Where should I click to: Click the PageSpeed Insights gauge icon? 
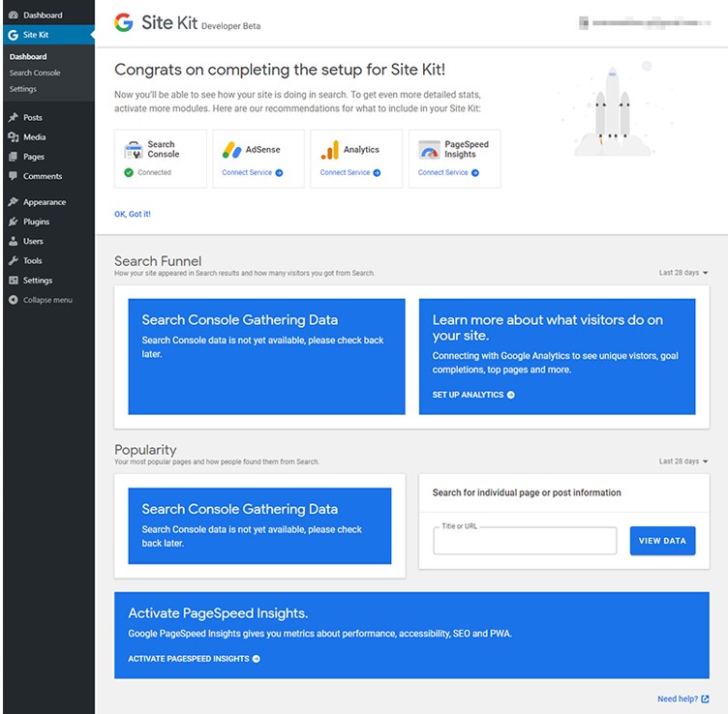click(429, 149)
